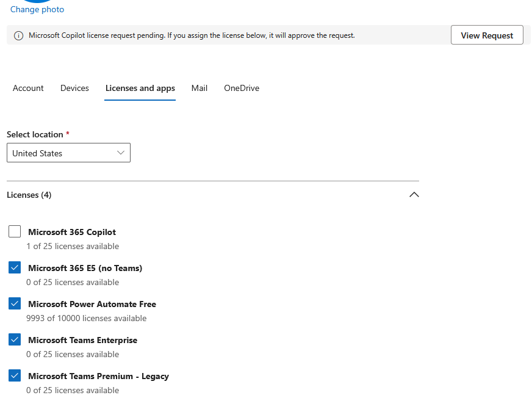Uncheck Microsoft Power Automate Free license
Image resolution: width=532 pixels, height=420 pixels.
click(x=15, y=303)
